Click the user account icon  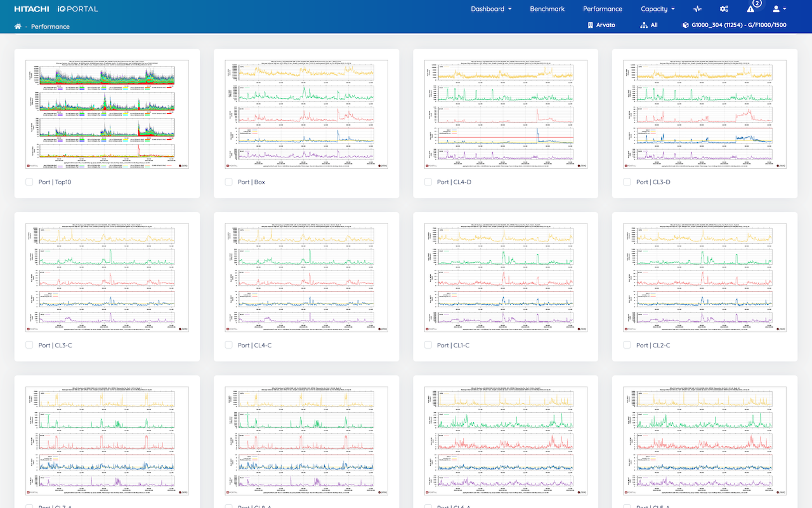775,9
